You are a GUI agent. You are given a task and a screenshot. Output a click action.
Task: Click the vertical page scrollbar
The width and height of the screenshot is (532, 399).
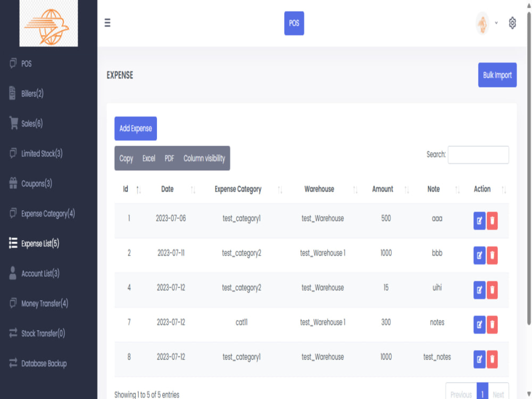pyautogui.click(x=529, y=170)
